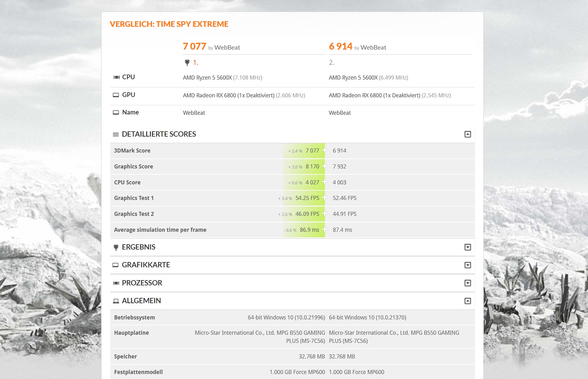The width and height of the screenshot is (588, 379).
Task: Select the 'AMD Ryzen 5 5600X (7.108 MHz)' text
Action: tap(223, 77)
